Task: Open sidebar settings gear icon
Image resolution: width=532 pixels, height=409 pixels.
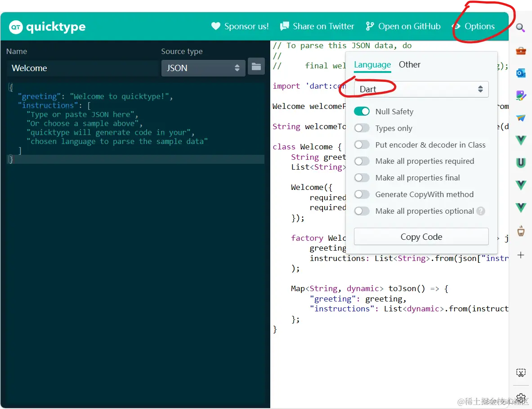Action: [521, 398]
